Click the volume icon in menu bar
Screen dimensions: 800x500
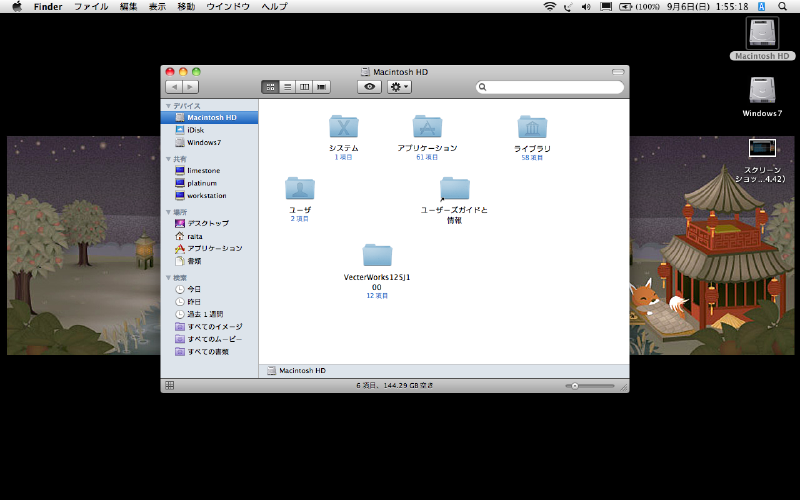click(x=586, y=7)
